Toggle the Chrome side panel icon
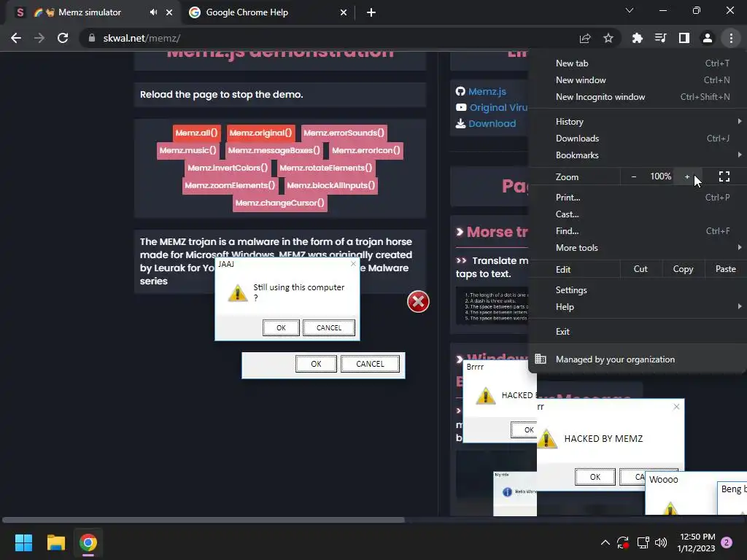The width and height of the screenshot is (747, 560). pos(684,38)
